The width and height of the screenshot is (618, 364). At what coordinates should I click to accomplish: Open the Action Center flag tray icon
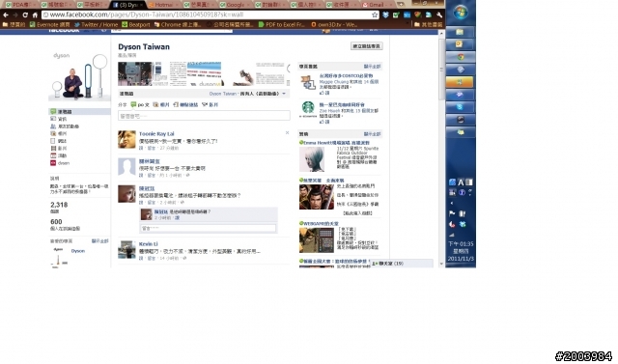452,213
